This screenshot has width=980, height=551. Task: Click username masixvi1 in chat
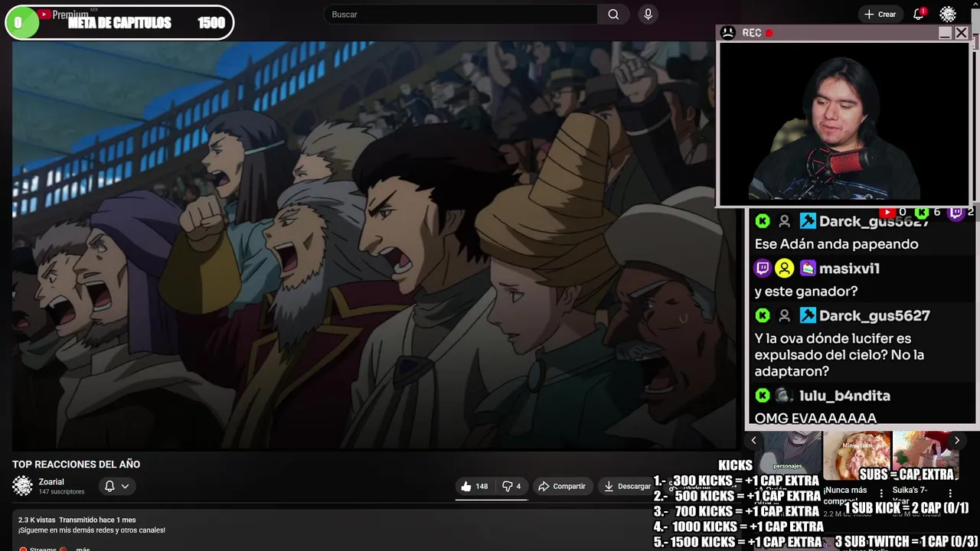point(849,269)
